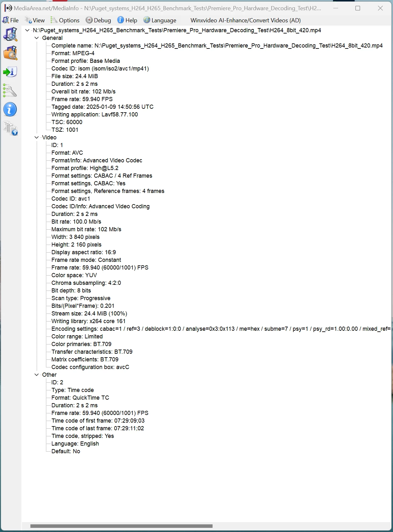Select 'Format profile: Base Media' row
The width and height of the screenshot is (393, 532).
[86, 61]
